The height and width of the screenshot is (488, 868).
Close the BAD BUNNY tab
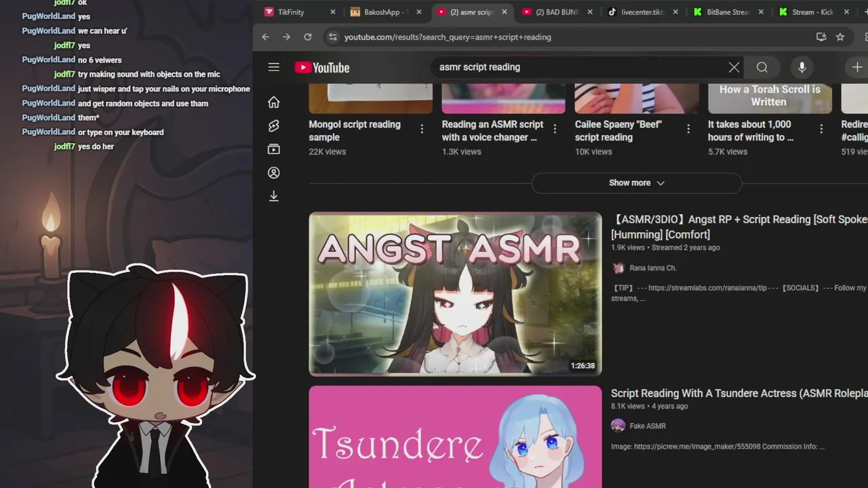[x=590, y=12]
